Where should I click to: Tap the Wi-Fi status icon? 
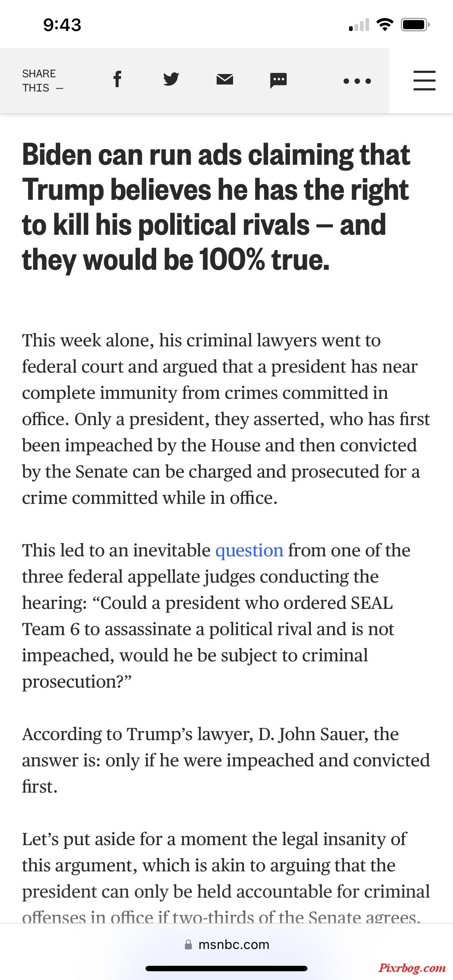tap(385, 25)
